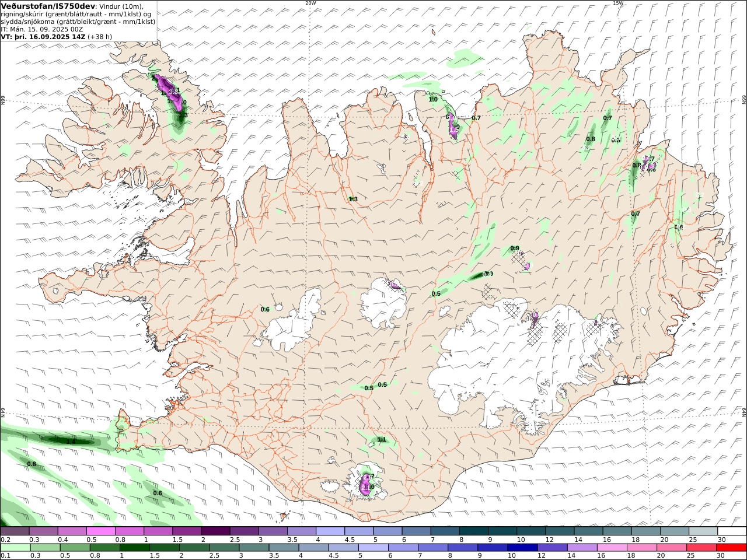Select the VT: þri. 16.09.2025 14Z valid time
This screenshot has width=747, height=560.
pos(43,36)
